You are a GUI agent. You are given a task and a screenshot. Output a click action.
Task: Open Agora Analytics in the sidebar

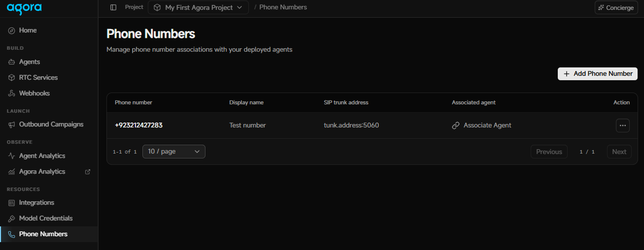point(49,172)
